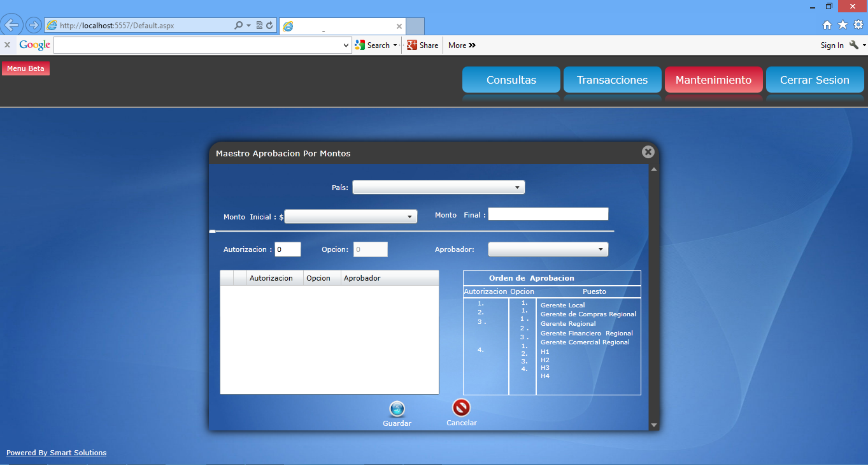868x465 pixels.
Task: Click the compatibility view icon in address bar
Action: 259,25
